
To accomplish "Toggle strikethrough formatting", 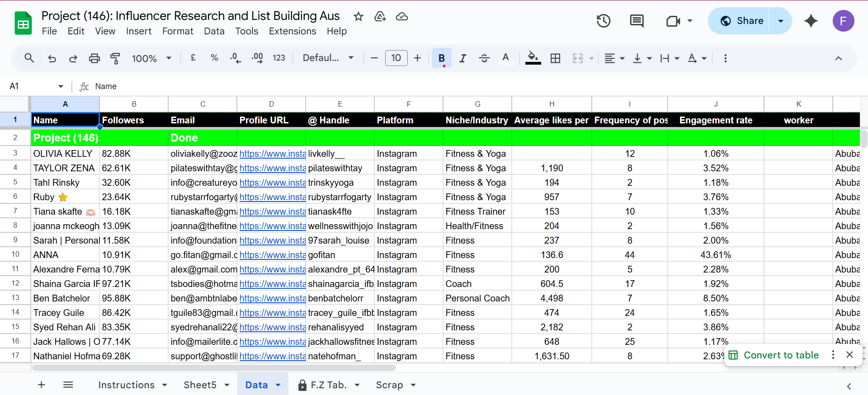I will 484,58.
